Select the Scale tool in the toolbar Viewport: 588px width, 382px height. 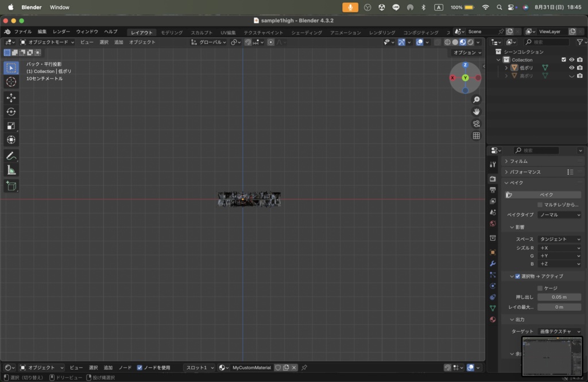pos(11,126)
